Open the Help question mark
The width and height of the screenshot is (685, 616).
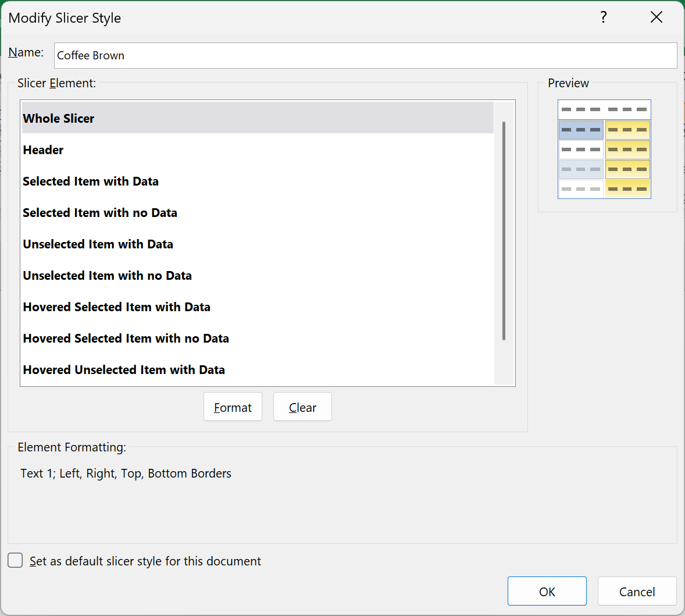point(604,17)
